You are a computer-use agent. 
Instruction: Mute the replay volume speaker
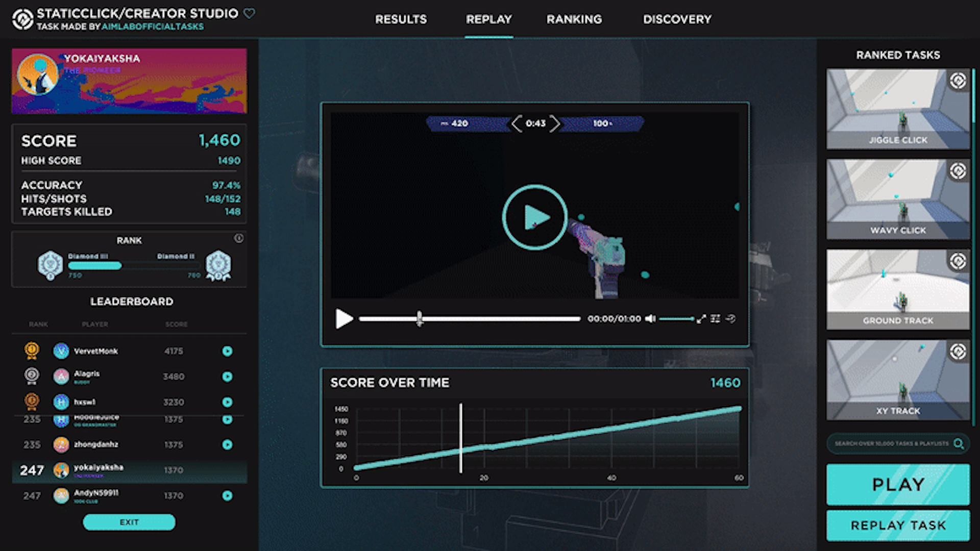pyautogui.click(x=650, y=319)
